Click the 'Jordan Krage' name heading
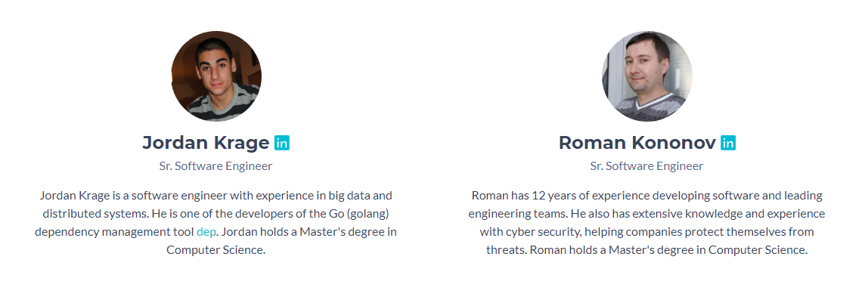868x303 pixels. (206, 143)
